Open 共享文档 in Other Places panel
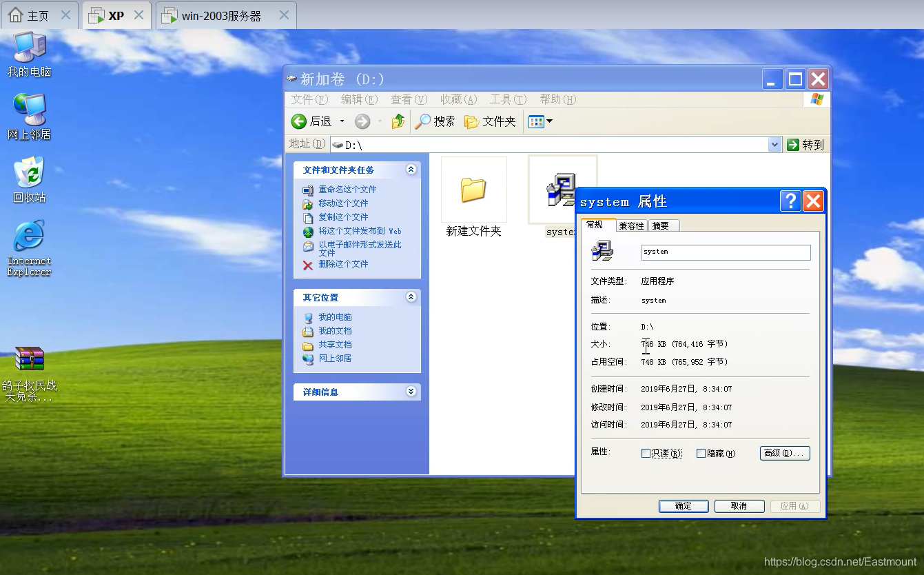This screenshot has width=924, height=575. [335, 345]
